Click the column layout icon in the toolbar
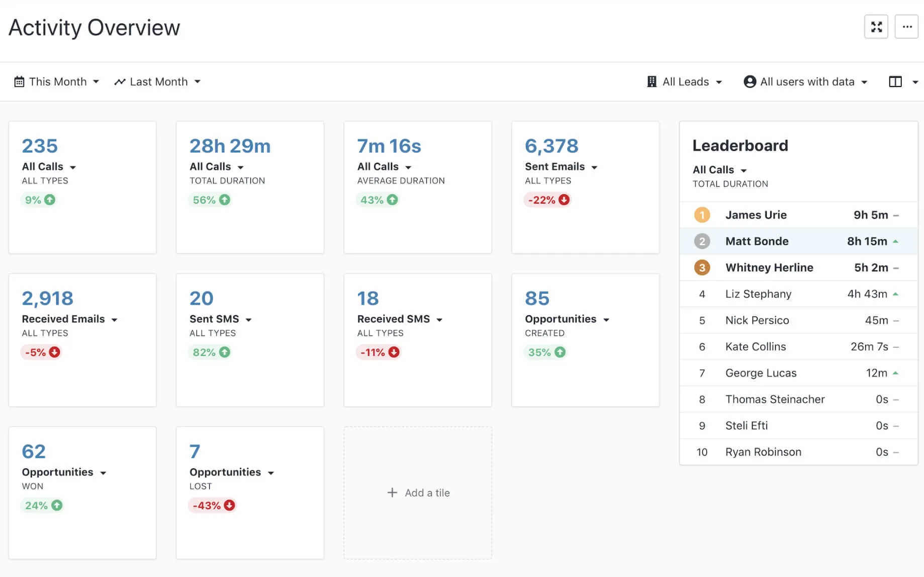924x577 pixels. (x=895, y=81)
